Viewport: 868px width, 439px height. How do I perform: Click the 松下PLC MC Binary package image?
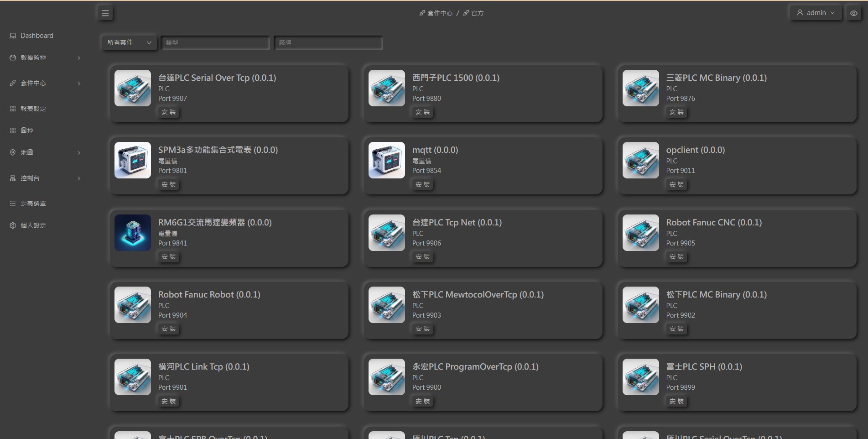(x=641, y=305)
